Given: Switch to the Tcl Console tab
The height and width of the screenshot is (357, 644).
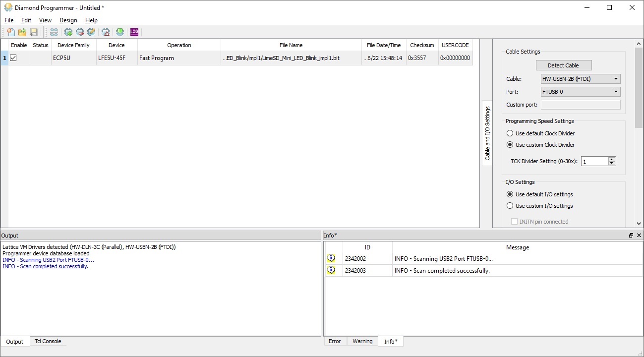Looking at the screenshot, I should pyautogui.click(x=48, y=341).
